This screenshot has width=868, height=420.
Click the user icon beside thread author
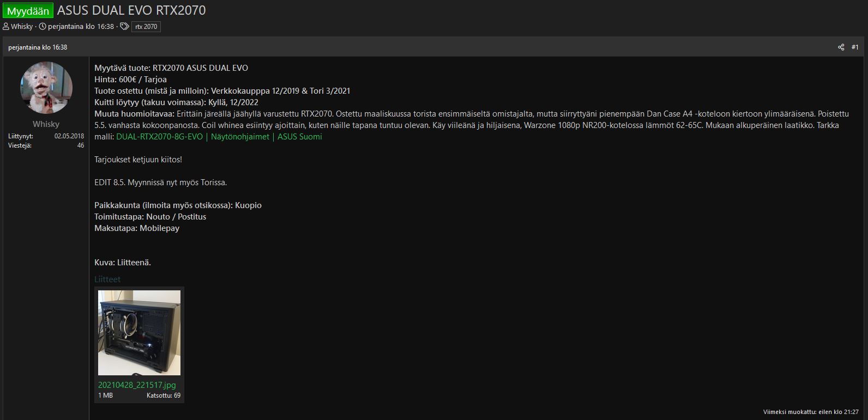tap(6, 26)
